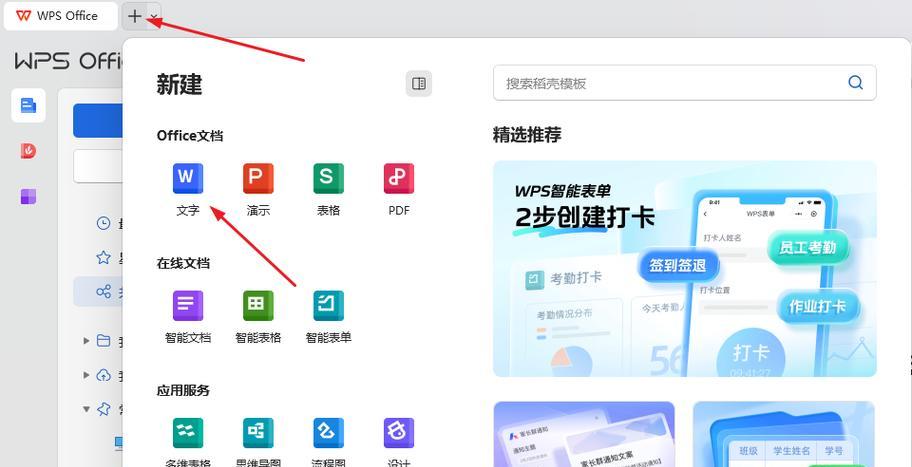Image resolution: width=912 pixels, height=467 pixels.
Task: Create a new 表格 spreadsheet
Action: point(329,190)
